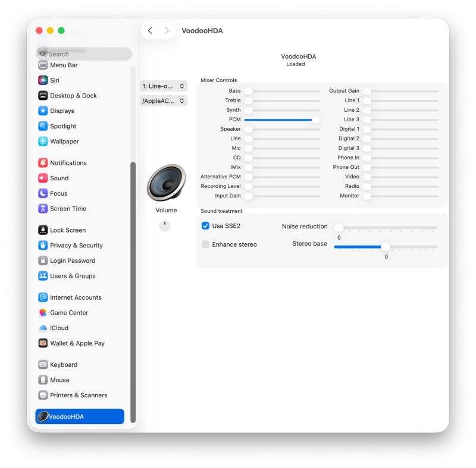476x468 pixels.
Task: Open the Screen Time hourglass icon
Action: pyautogui.click(x=43, y=209)
